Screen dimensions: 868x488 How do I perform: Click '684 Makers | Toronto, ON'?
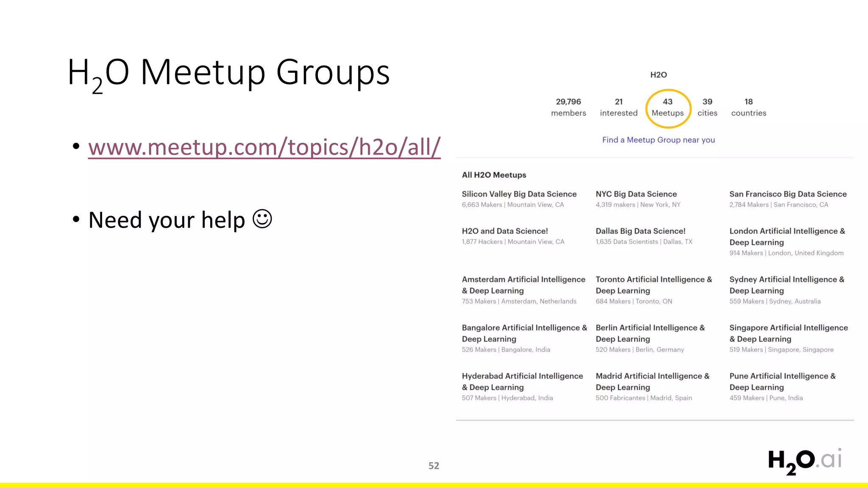tap(634, 301)
